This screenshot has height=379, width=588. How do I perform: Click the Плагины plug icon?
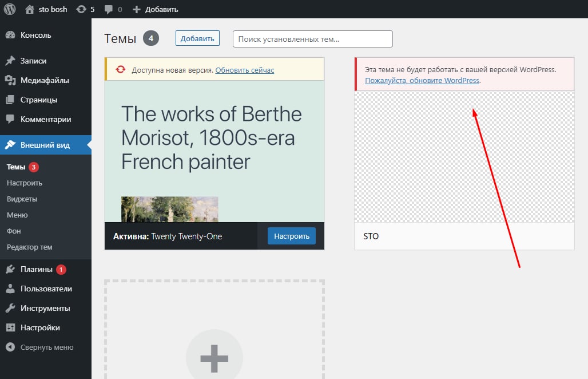click(x=10, y=269)
